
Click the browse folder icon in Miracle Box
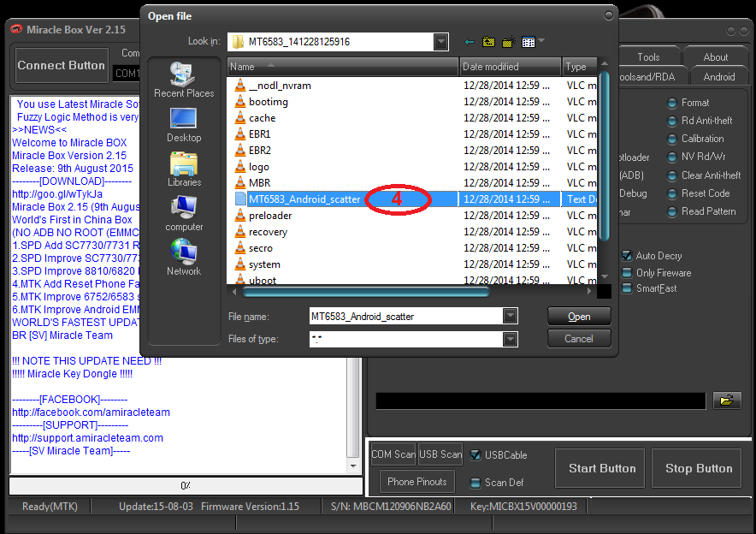[x=727, y=400]
